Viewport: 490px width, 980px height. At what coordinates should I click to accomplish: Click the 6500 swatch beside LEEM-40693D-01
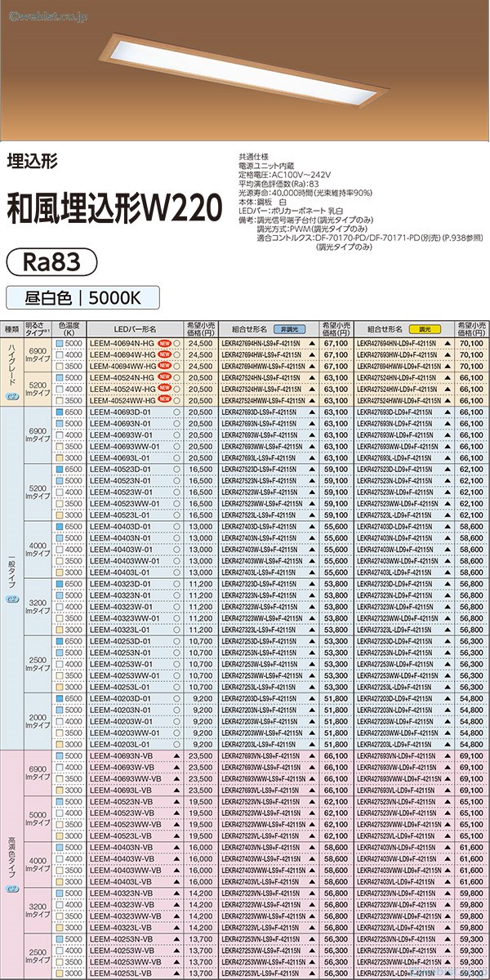[60, 413]
